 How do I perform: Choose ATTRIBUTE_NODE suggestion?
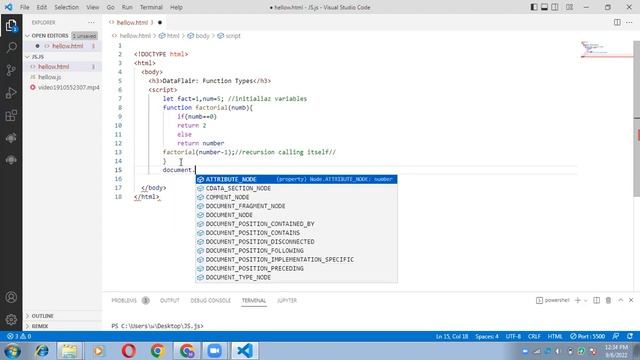tap(296, 179)
